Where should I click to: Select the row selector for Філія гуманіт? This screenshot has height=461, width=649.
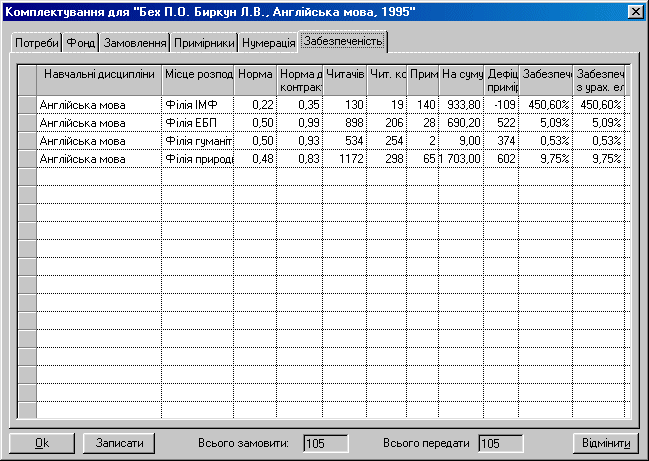pyautogui.click(x=27, y=141)
